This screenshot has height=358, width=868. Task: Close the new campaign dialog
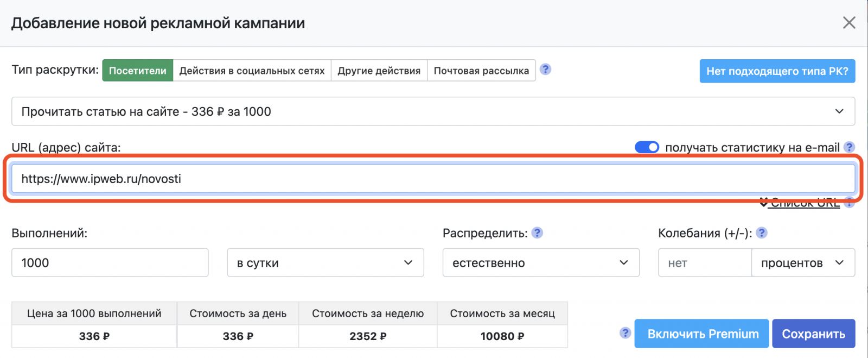[849, 23]
